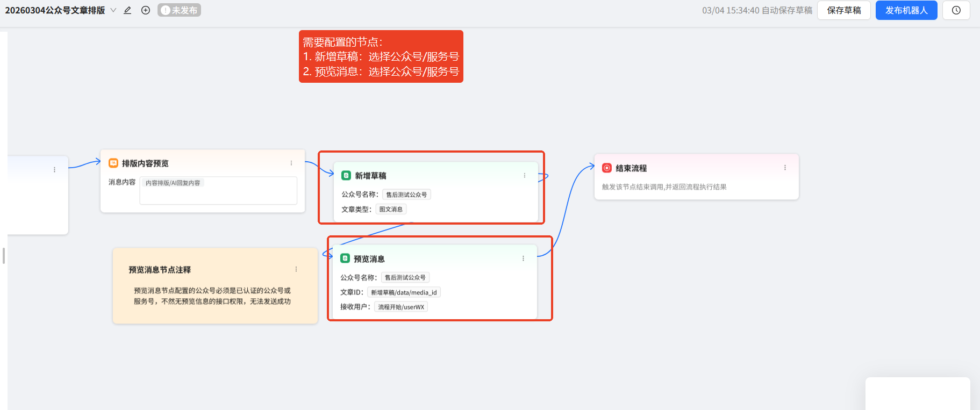980x410 pixels.
Task: Click the edit pencil icon beside workflow title
Action: (127, 10)
